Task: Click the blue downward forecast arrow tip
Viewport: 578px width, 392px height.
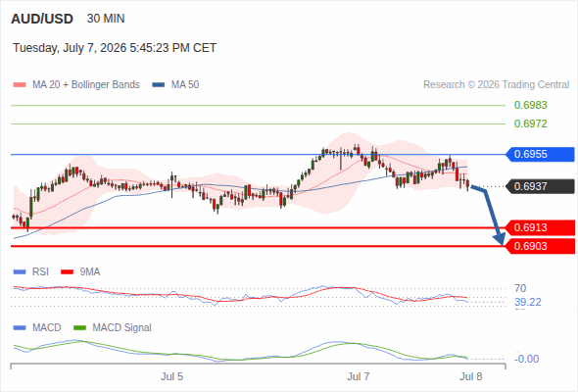Action: click(x=502, y=242)
